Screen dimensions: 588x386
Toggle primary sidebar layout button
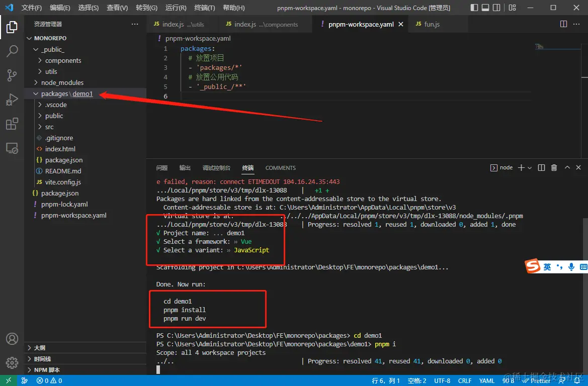[x=474, y=8]
